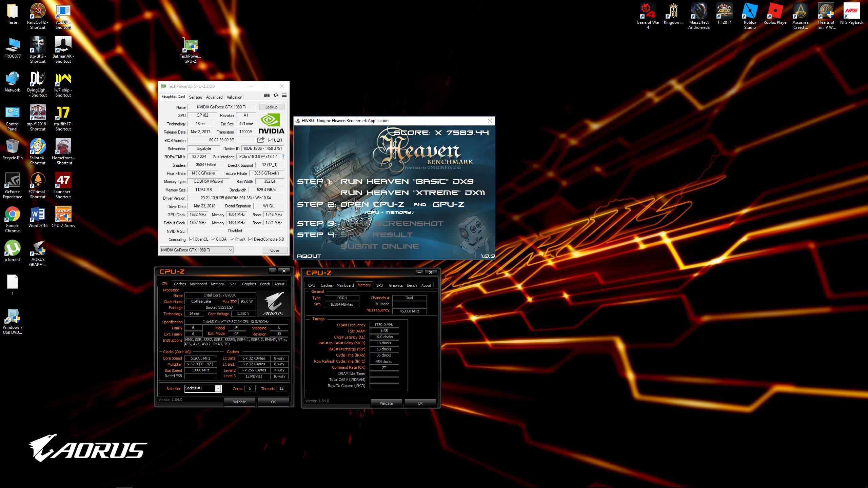Open the RelicCoH2 shortcut icon
Viewport: 868px width, 488px height.
(x=38, y=16)
